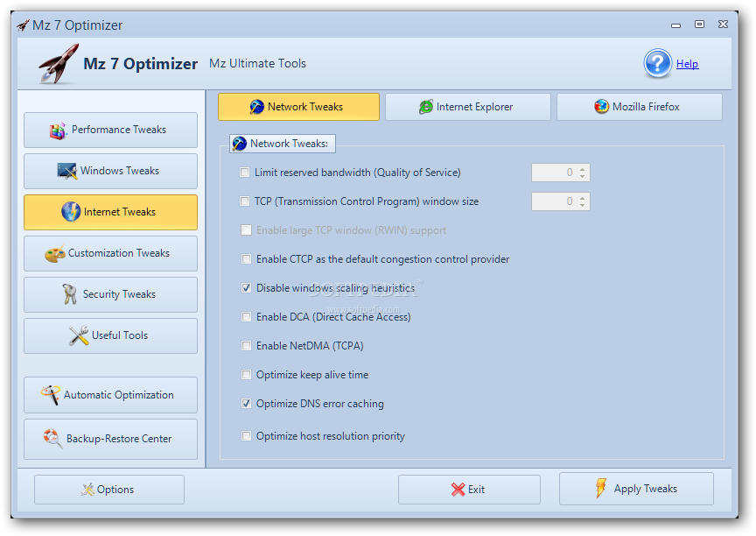This screenshot has width=756, height=536.
Task: Click the lightning bolt icon on Apply Tweaks
Action: pos(601,488)
